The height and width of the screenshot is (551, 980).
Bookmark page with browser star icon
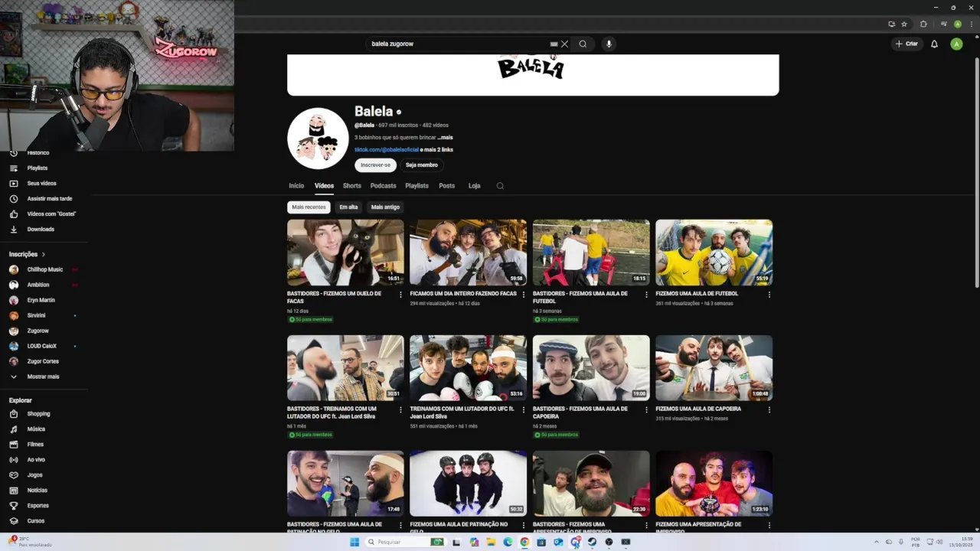coord(904,24)
